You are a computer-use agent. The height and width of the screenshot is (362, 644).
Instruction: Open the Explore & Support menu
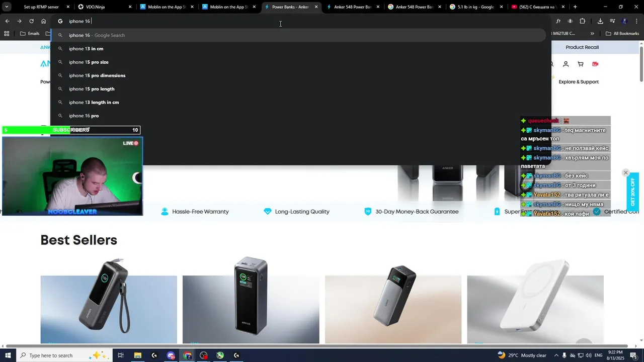click(579, 82)
